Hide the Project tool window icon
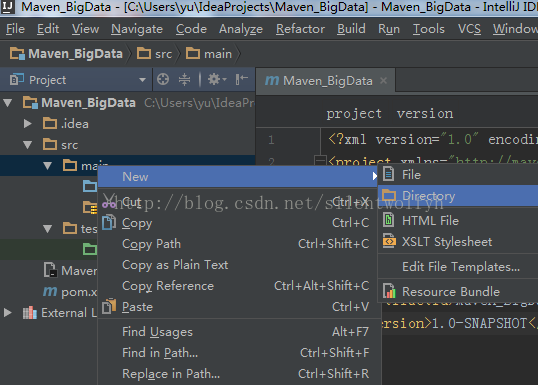The width and height of the screenshot is (538, 385). 242,80
